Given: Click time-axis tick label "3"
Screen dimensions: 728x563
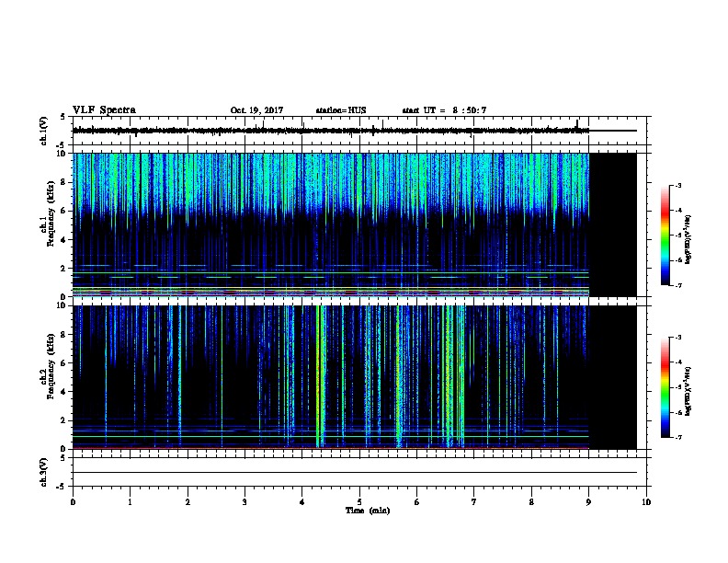Looking at the screenshot, I should click(245, 502).
